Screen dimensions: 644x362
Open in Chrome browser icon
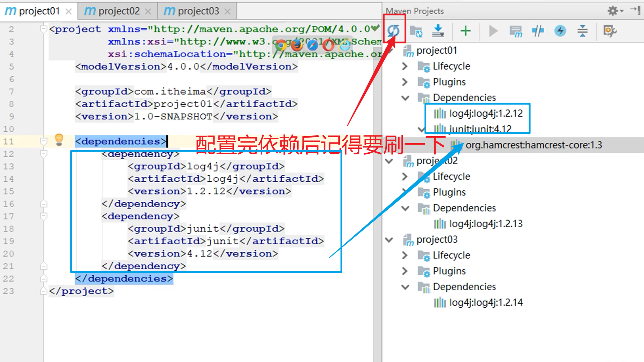[281, 45]
